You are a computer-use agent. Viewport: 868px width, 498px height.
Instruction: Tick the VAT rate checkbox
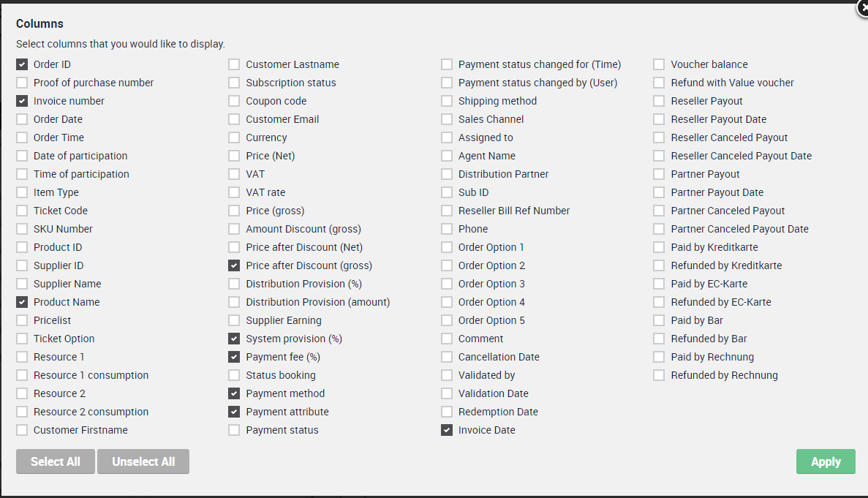(x=234, y=192)
